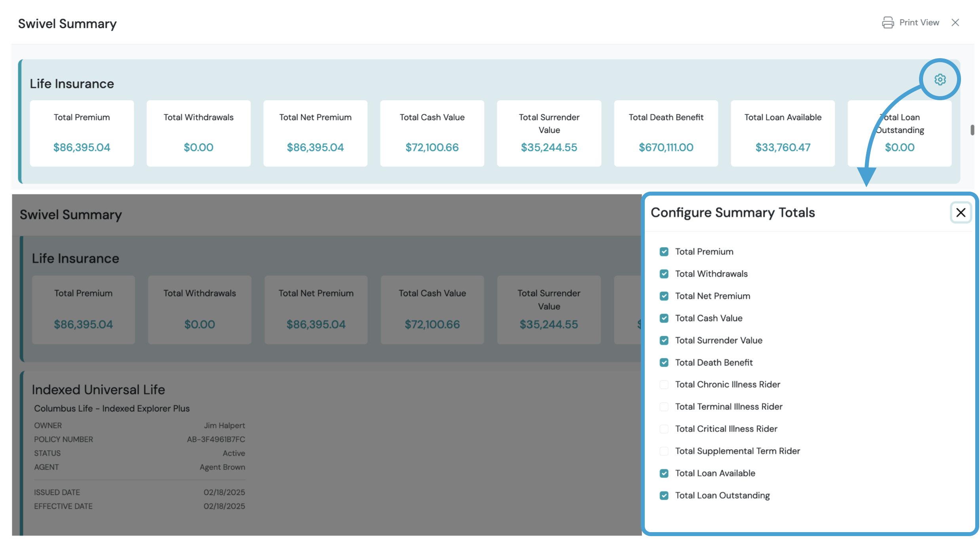This screenshot has height=544, width=980.
Task: Check Total Critical Illness Rider
Action: (664, 429)
